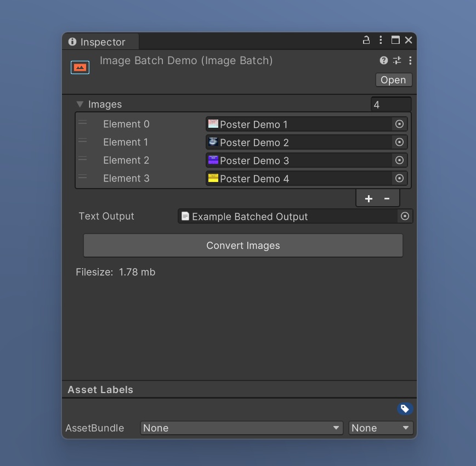The image size is (476, 466).
Task: Open the asset labels tag icon
Action: point(405,408)
